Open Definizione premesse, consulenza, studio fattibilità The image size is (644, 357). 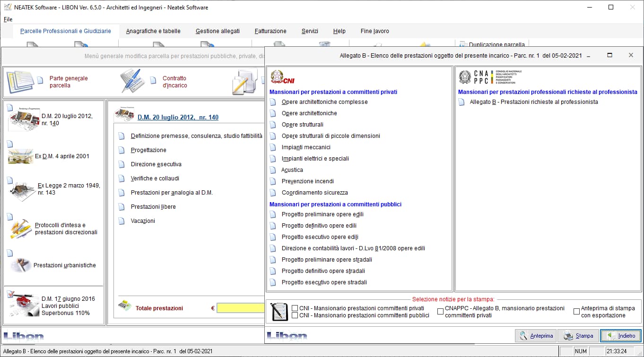coord(196,136)
